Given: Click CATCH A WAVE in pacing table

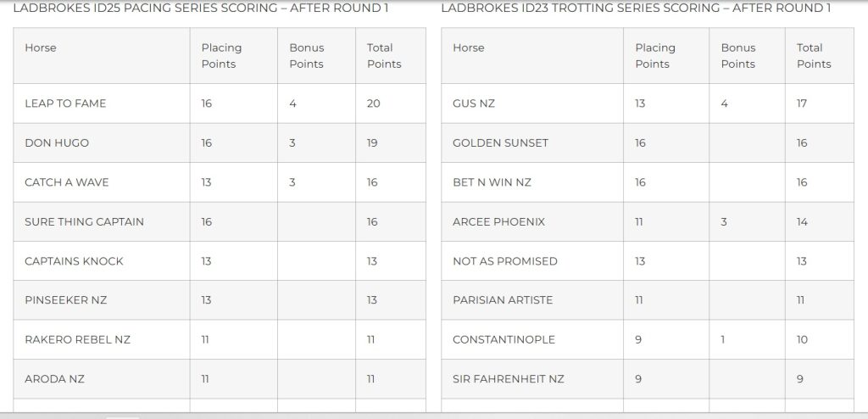Looking at the screenshot, I should 67,182.
